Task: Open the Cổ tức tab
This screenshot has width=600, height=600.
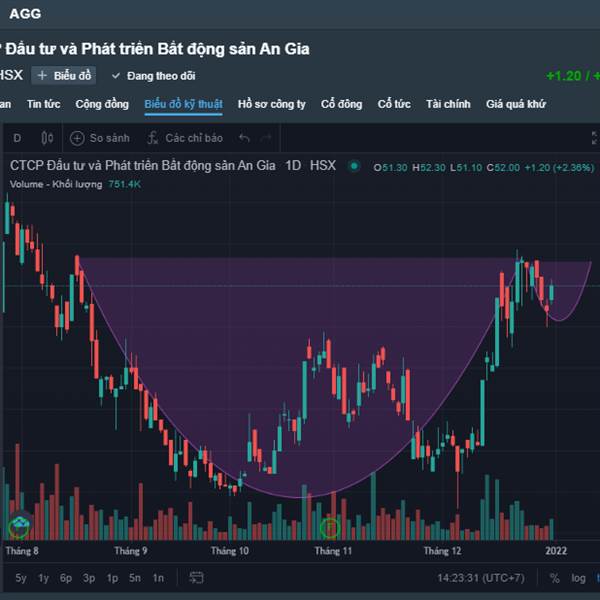Action: click(394, 104)
